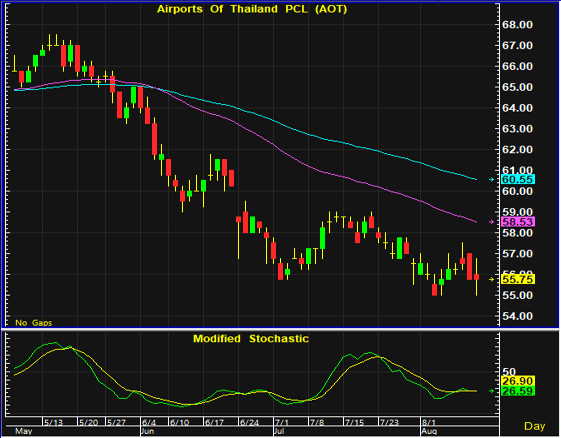Click the 60.00 price axis label

[517, 191]
